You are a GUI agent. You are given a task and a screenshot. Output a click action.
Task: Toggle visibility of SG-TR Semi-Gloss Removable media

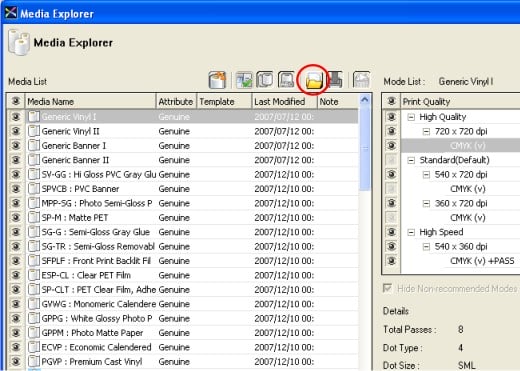pyautogui.click(x=16, y=246)
